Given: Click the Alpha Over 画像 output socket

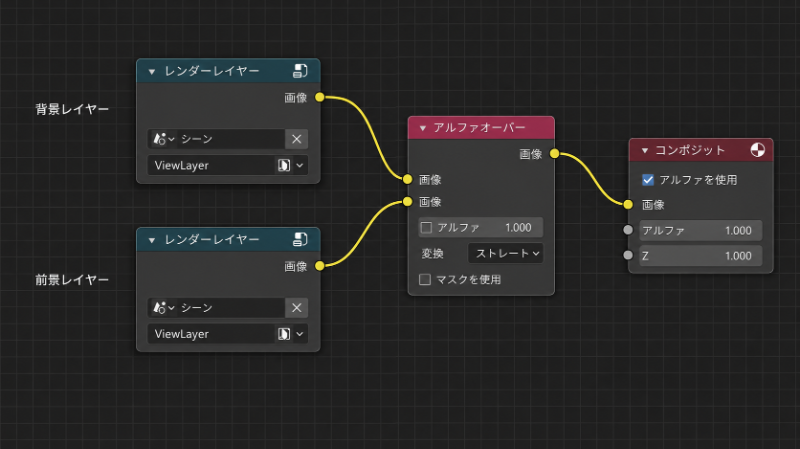Looking at the screenshot, I should pos(555,154).
